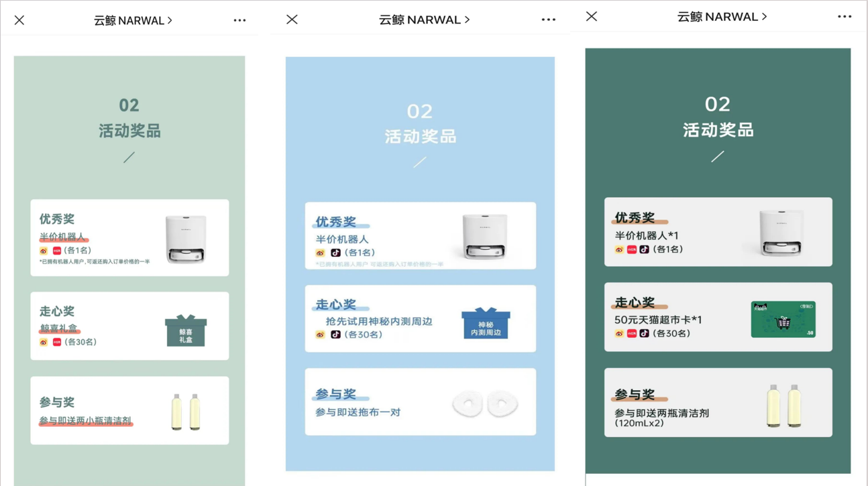Image resolution: width=868 pixels, height=486 pixels.
Task: Click the 02 number on light green page
Action: pyautogui.click(x=129, y=105)
